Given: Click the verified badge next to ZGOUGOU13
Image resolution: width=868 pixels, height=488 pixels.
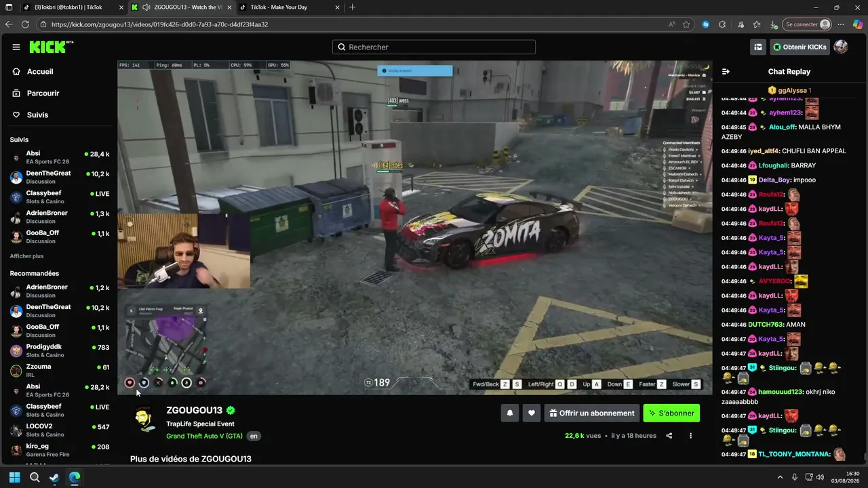Looking at the screenshot, I should coord(231,410).
